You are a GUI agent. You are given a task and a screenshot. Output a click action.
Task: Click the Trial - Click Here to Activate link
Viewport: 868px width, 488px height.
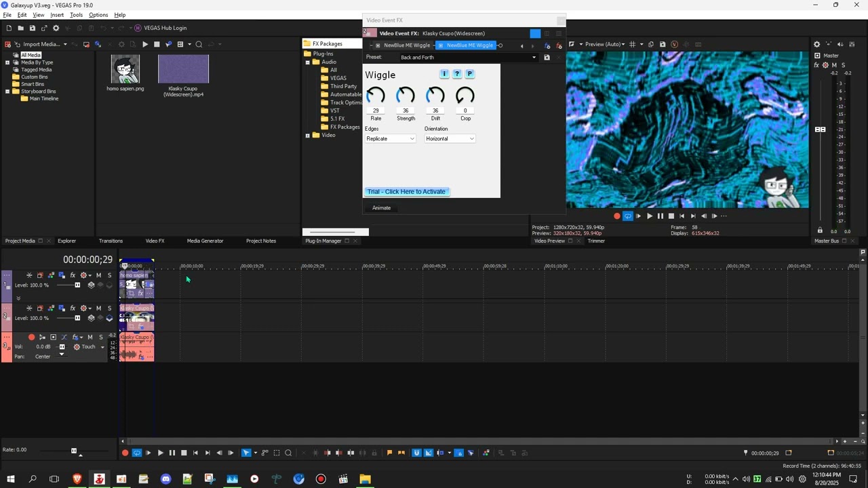click(x=406, y=192)
